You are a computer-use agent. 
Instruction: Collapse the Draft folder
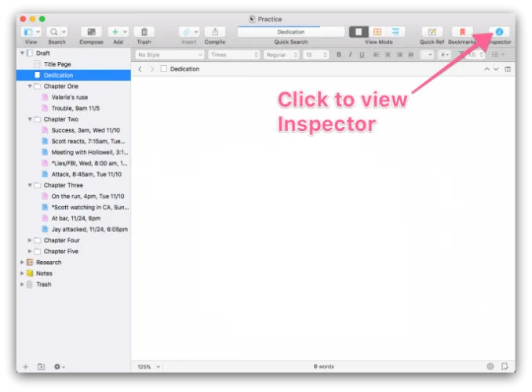(22, 53)
